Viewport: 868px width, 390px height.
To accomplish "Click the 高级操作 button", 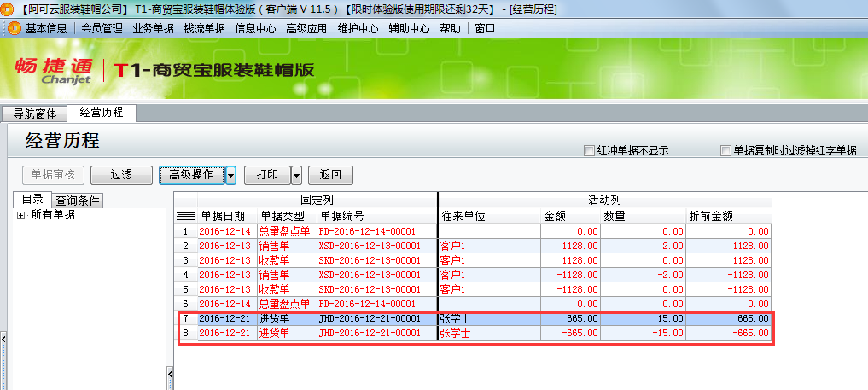I will pyautogui.click(x=191, y=175).
